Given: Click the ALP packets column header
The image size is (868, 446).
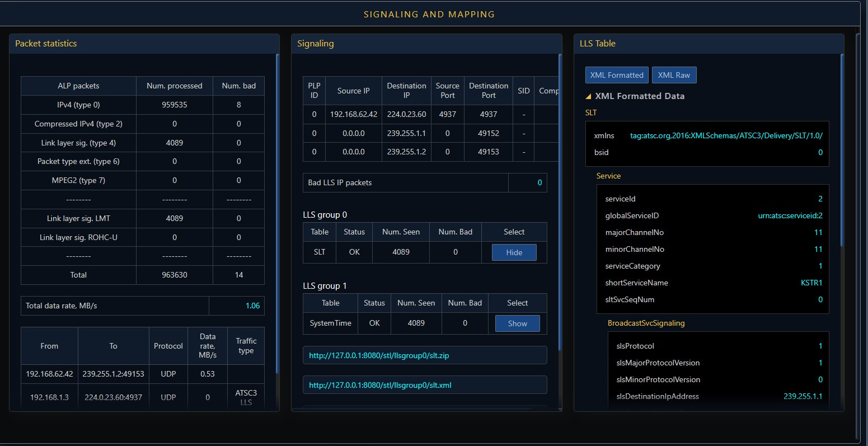Looking at the screenshot, I should click(x=78, y=86).
